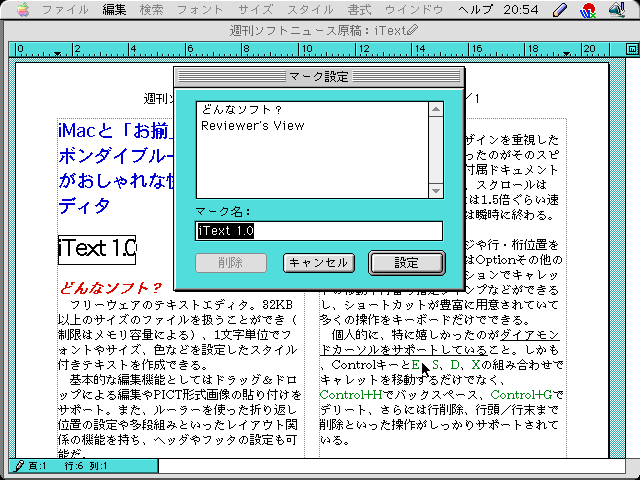
Task: Open the ファイル menu
Action: [65, 10]
